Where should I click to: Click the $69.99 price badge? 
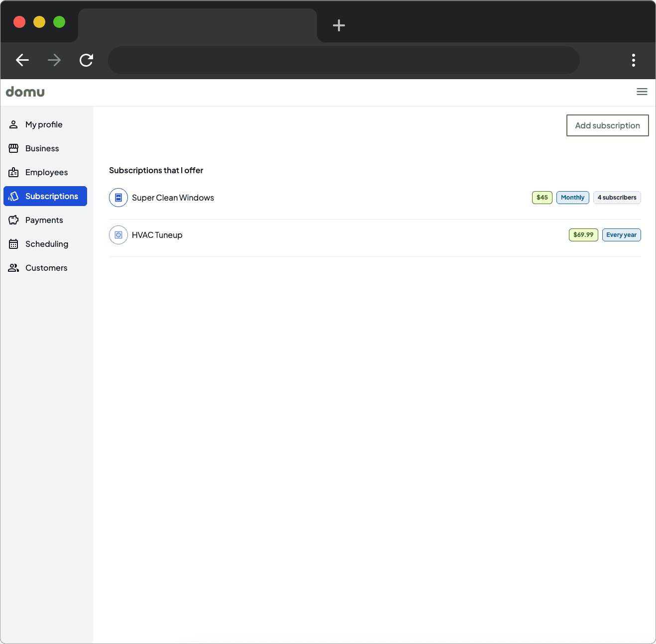(583, 235)
